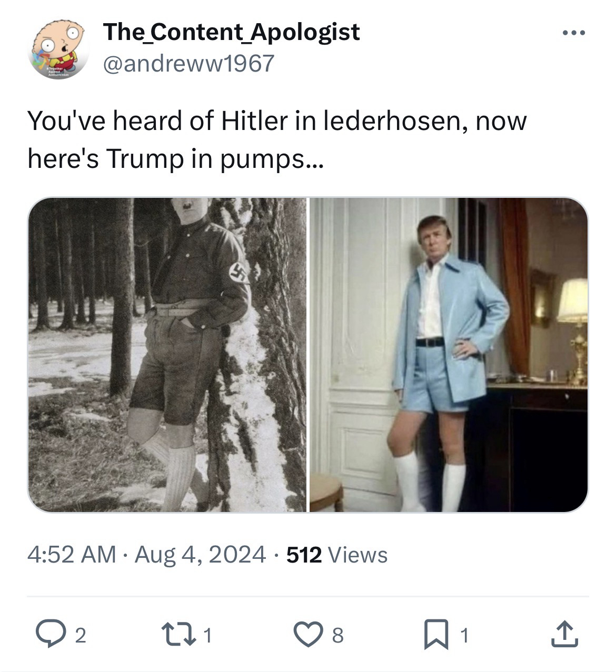Open the @andreww1967 handle link
Viewport: 616px width, 672px height.
pos(189,63)
